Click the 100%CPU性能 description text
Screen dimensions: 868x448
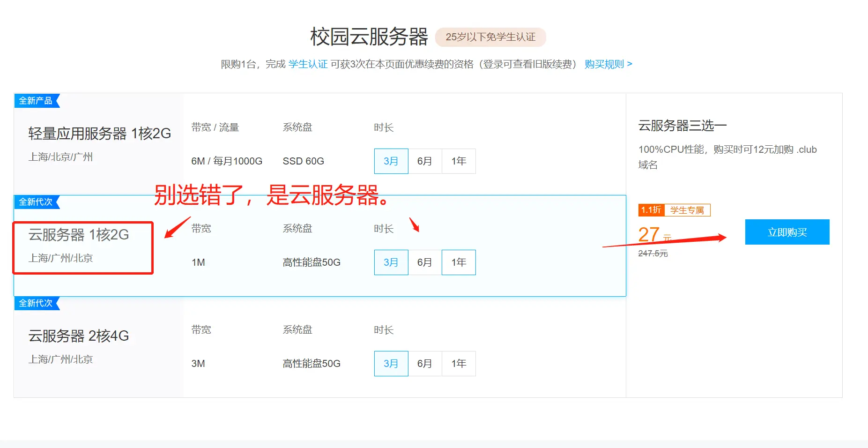click(x=727, y=157)
